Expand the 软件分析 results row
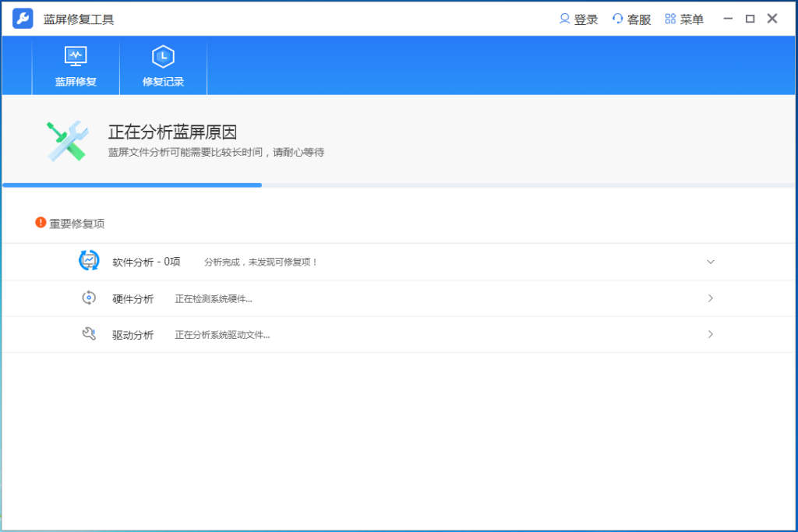798x532 pixels. 710,262
